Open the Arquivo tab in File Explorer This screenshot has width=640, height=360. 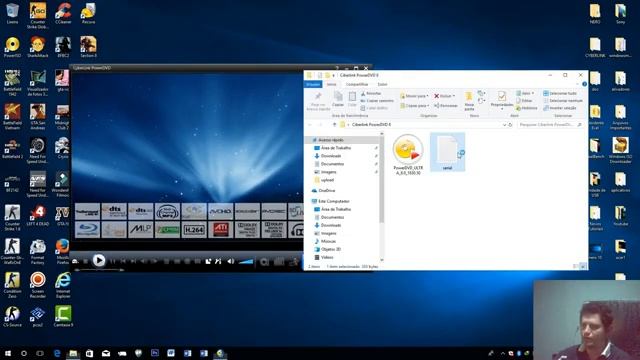313,84
